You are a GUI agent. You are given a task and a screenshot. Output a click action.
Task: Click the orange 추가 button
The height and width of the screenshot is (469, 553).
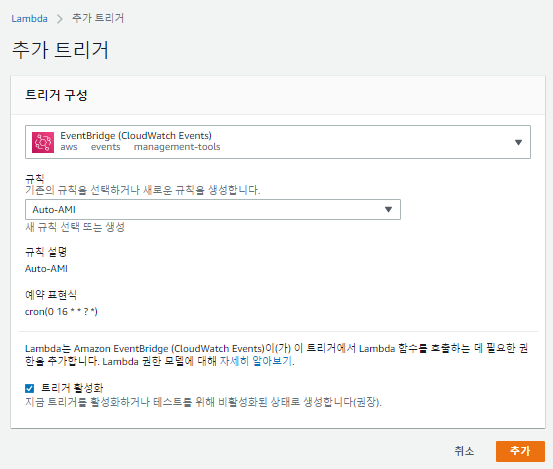point(520,451)
